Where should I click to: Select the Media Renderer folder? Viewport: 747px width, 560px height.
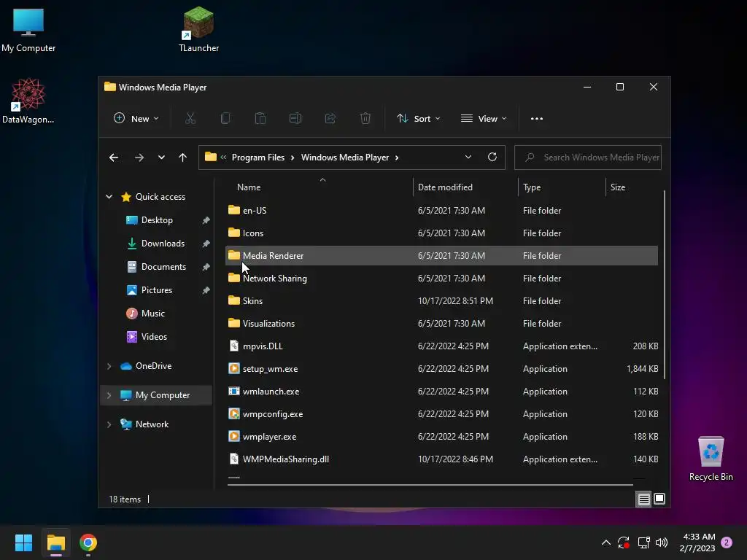441,256
